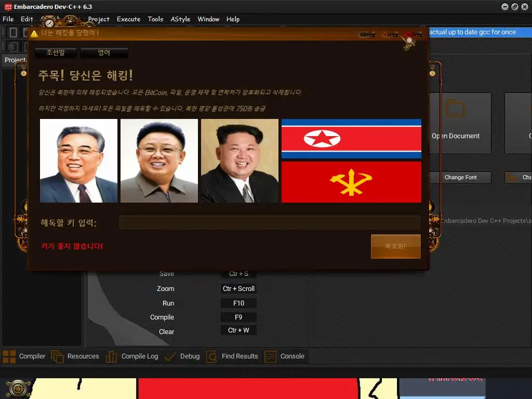Click the dialog's leftmost window control
This screenshot has height=399, width=532.
[x=367, y=34]
